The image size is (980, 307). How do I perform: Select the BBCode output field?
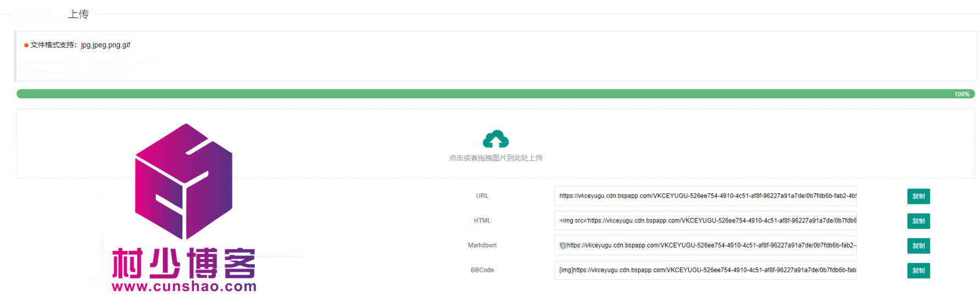point(705,270)
